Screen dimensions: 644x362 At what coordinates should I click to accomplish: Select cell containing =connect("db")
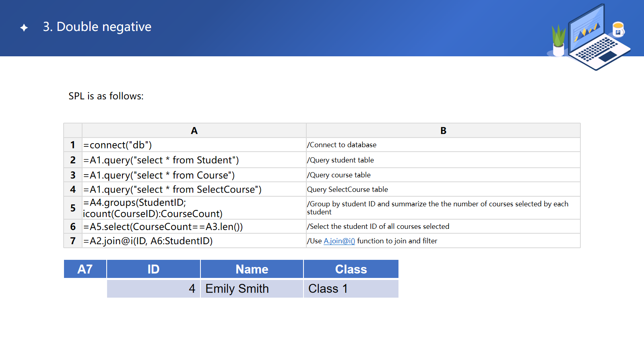click(x=194, y=145)
